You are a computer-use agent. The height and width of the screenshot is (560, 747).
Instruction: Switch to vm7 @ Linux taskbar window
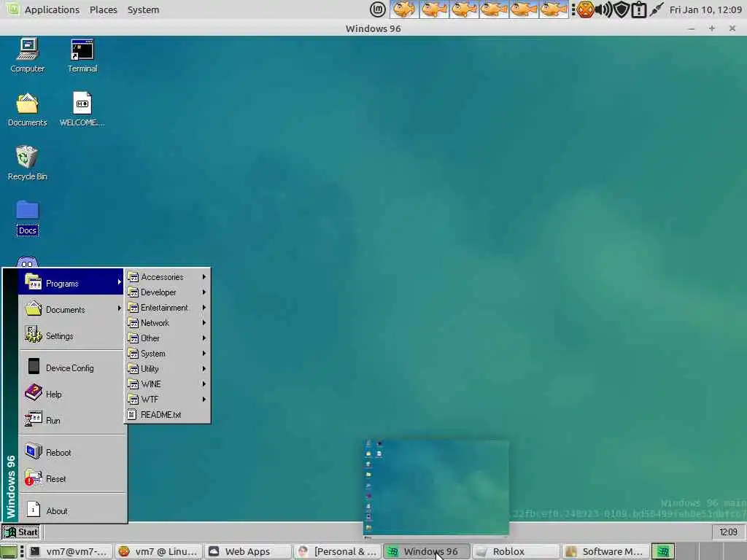(x=158, y=551)
